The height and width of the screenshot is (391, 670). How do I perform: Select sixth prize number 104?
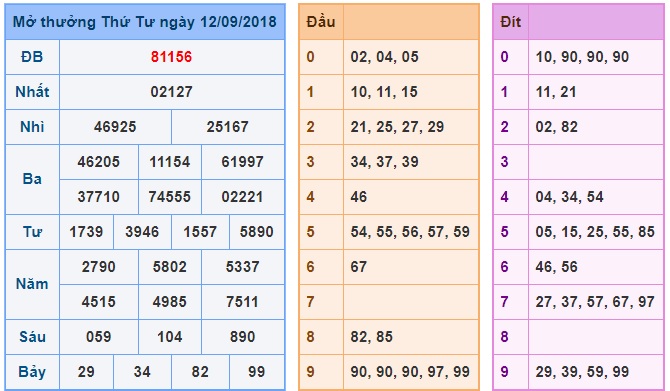170,337
